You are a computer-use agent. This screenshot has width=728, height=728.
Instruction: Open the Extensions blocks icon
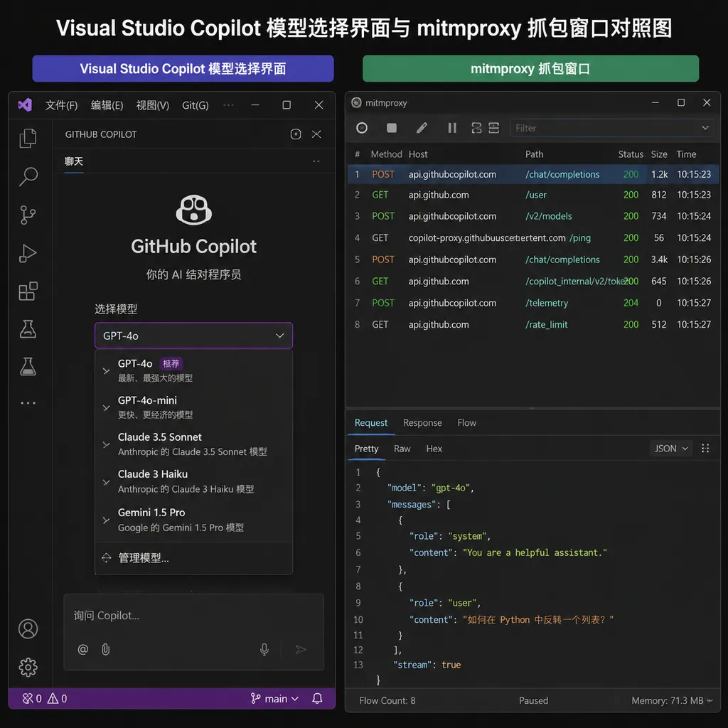(28, 291)
